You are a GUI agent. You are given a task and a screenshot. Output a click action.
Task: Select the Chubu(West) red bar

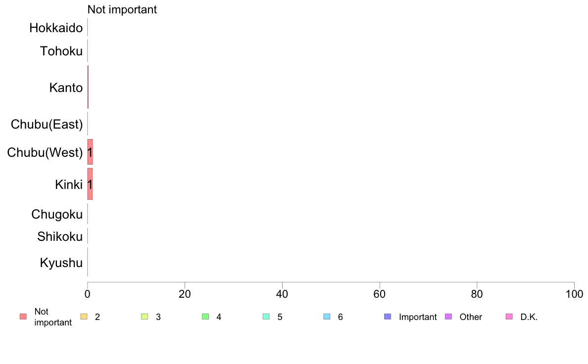click(90, 152)
